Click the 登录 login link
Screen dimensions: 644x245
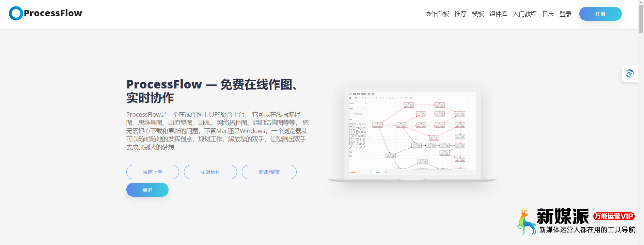(565, 14)
